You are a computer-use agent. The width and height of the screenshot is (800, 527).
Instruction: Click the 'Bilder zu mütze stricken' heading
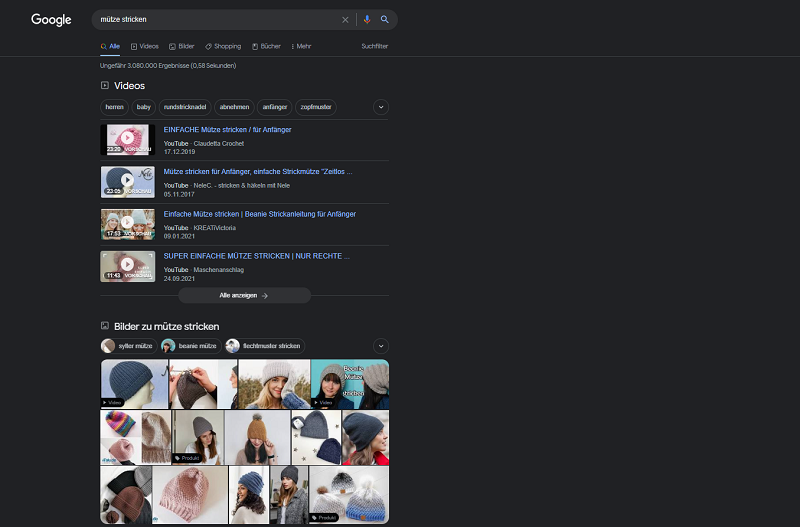click(166, 327)
